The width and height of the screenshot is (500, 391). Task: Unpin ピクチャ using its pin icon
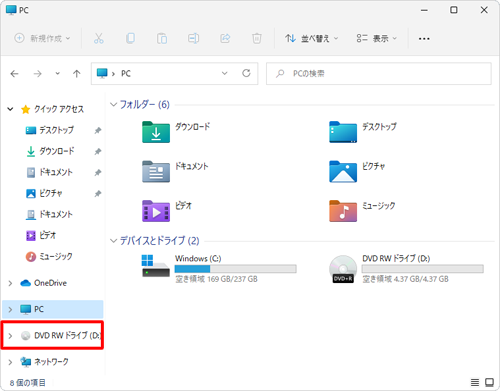coord(98,194)
